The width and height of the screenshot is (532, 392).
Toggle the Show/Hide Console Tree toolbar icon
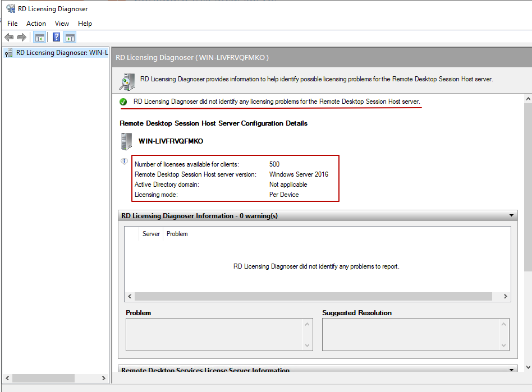[39, 38]
